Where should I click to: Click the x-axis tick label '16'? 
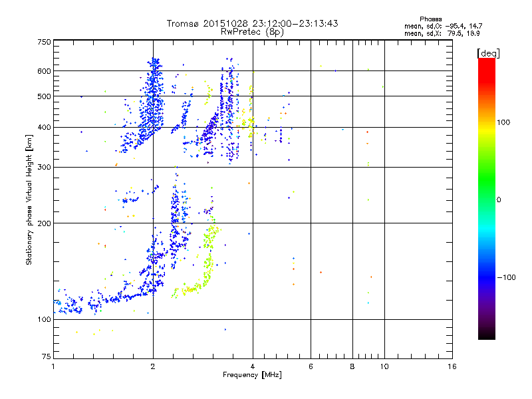452,366
